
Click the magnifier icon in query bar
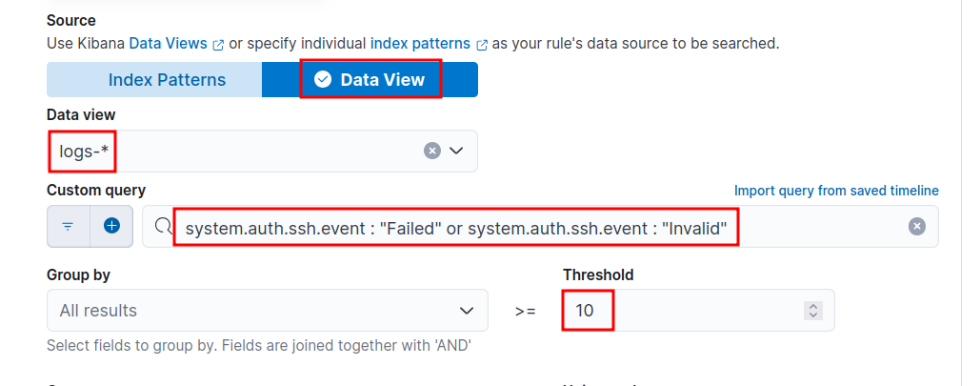click(162, 227)
